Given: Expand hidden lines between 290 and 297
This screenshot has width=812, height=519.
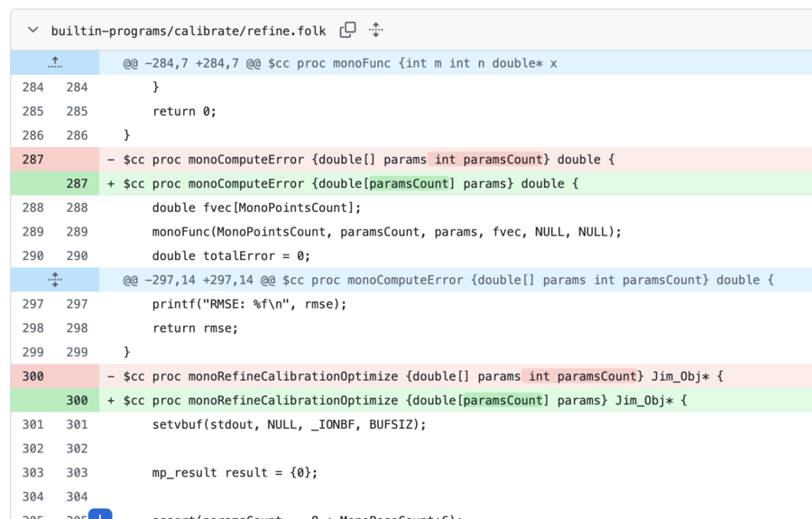Looking at the screenshot, I should [55, 280].
